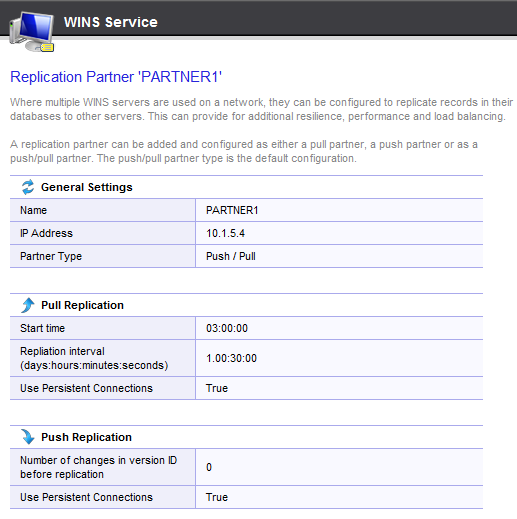The width and height of the screenshot is (517, 519).
Task: Click the Pull Replication section title
Action: pos(82,305)
